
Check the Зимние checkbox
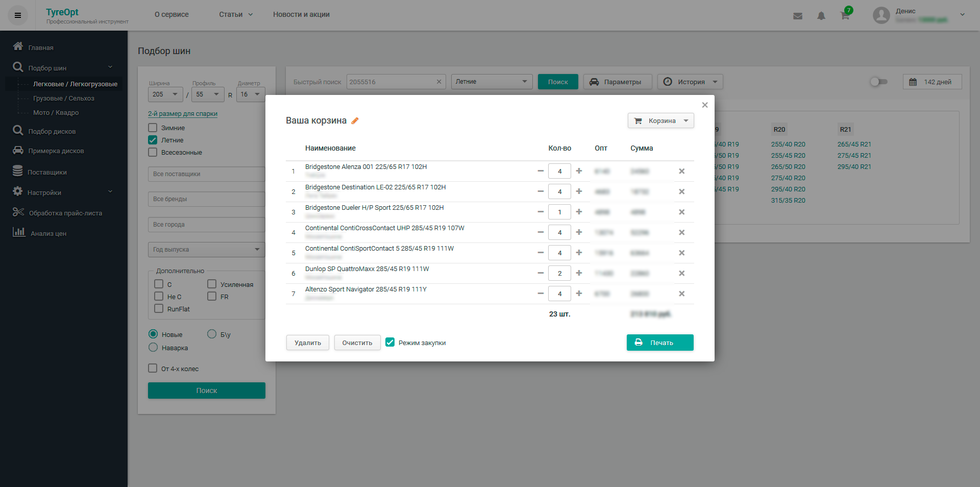point(153,128)
